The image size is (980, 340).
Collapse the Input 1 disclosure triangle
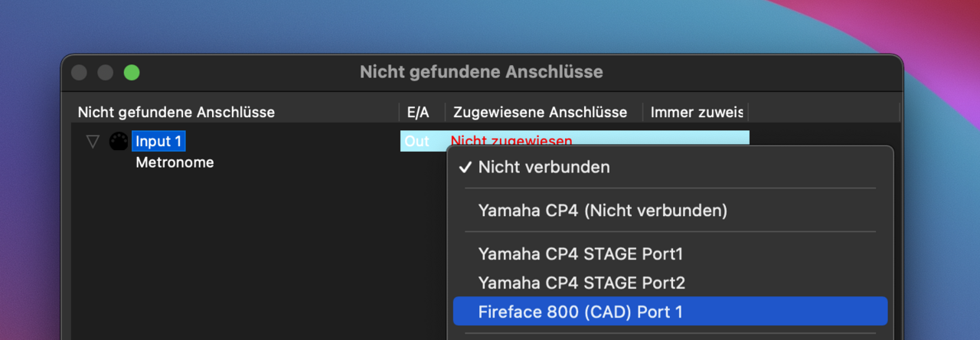pos(93,142)
